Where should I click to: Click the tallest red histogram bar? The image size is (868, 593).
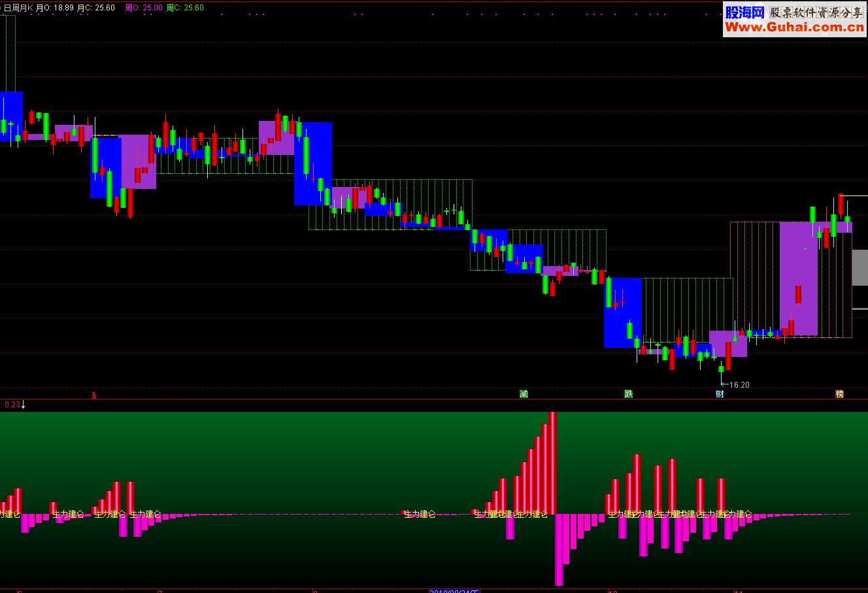pyautogui.click(x=552, y=463)
